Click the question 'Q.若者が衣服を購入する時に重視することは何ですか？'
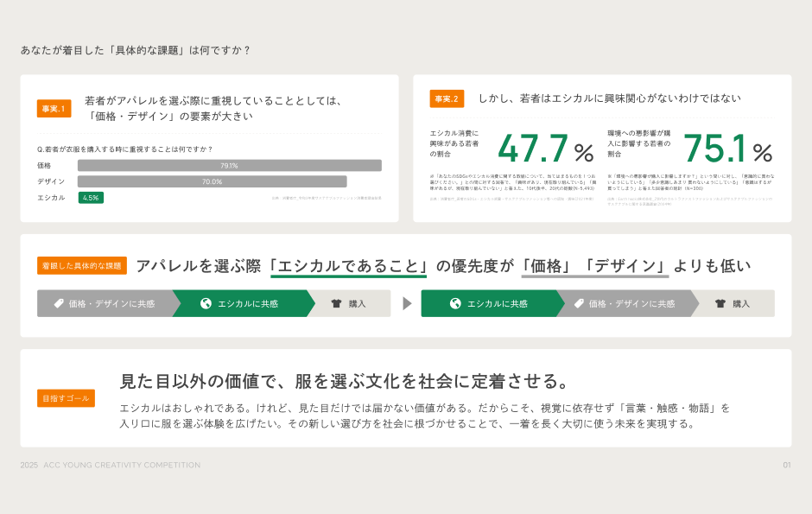 tap(124, 149)
